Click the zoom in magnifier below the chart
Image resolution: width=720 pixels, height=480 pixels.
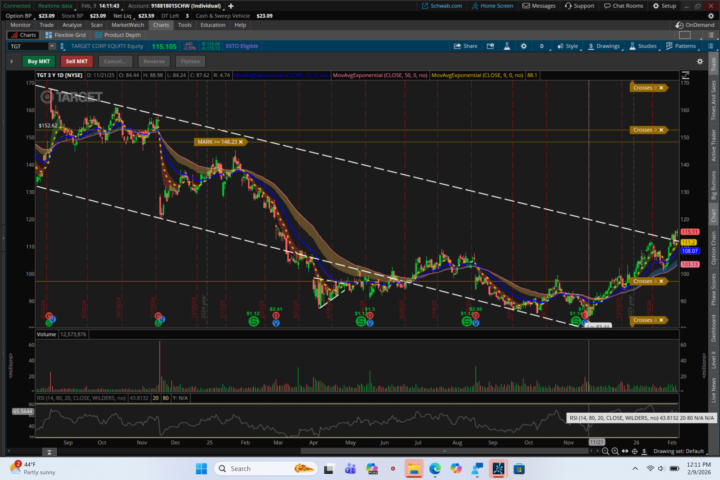click(x=615, y=451)
